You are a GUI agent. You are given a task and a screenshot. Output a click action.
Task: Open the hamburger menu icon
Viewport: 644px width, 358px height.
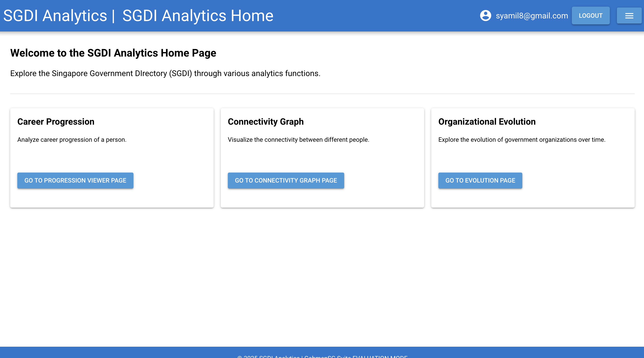coord(629,16)
